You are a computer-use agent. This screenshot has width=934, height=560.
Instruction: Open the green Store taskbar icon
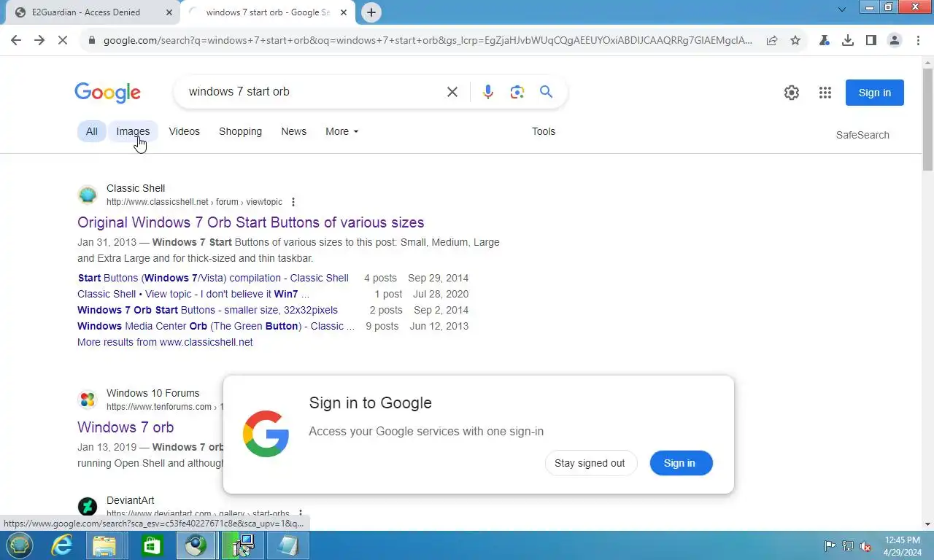point(152,545)
